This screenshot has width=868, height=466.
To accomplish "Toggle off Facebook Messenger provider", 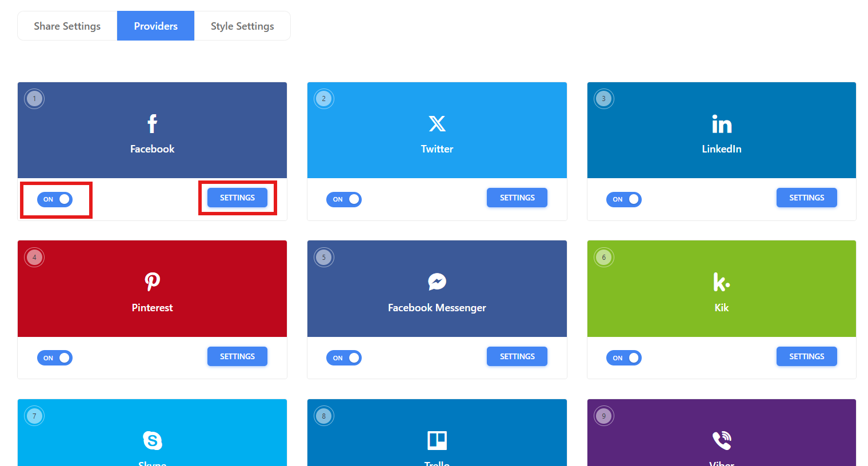I will 344,358.
